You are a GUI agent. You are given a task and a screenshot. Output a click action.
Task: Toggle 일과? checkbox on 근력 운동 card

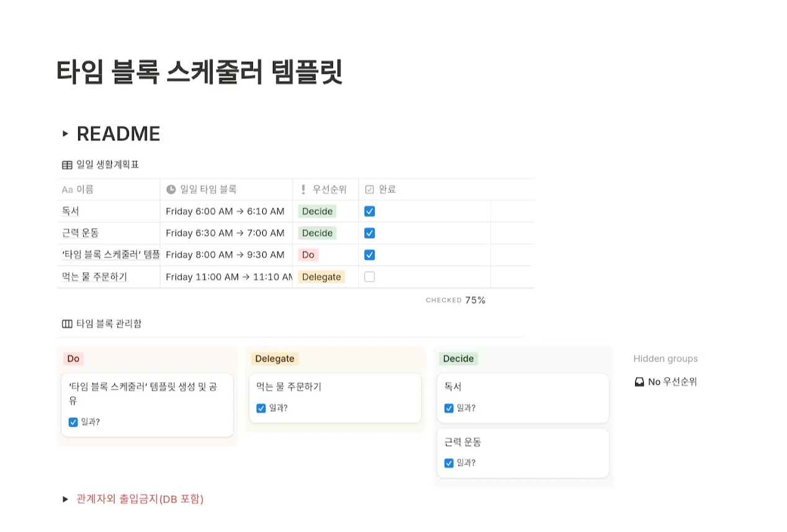click(x=449, y=463)
